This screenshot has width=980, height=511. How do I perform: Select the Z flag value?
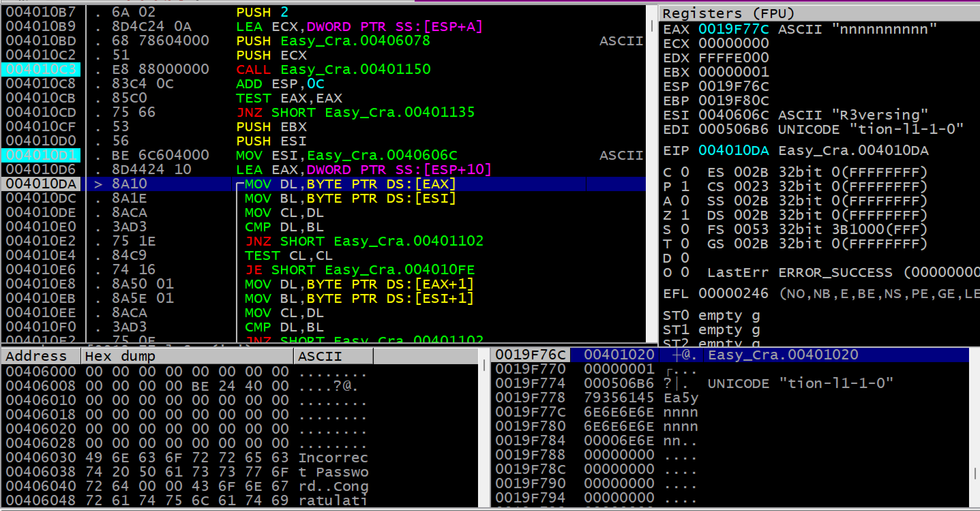tap(685, 215)
